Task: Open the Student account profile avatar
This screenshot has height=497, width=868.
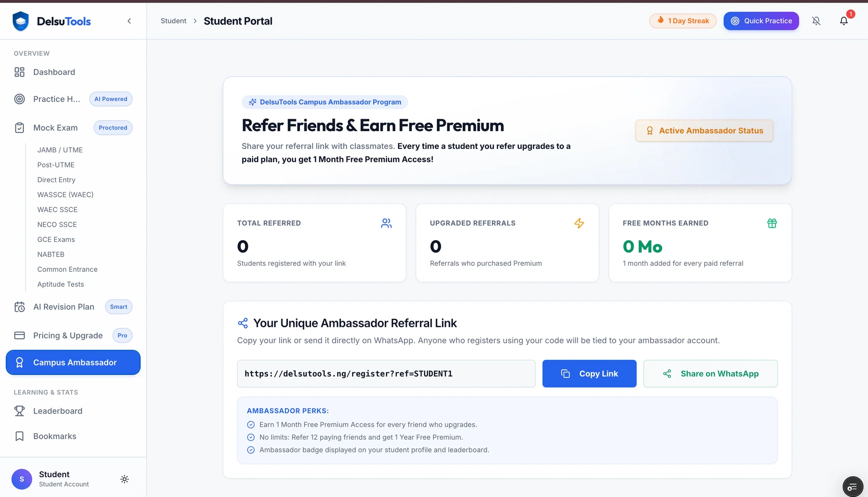Action: pyautogui.click(x=22, y=479)
